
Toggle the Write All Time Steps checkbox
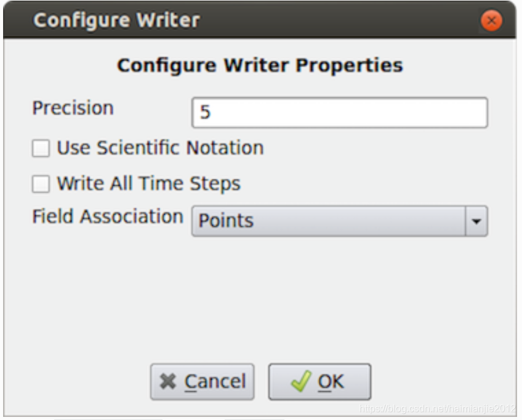point(41,184)
